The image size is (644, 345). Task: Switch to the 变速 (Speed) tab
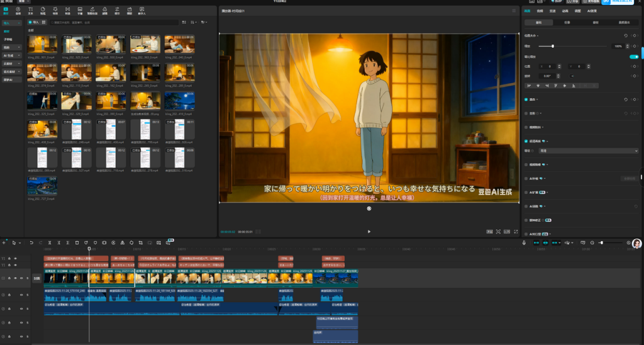[553, 11]
